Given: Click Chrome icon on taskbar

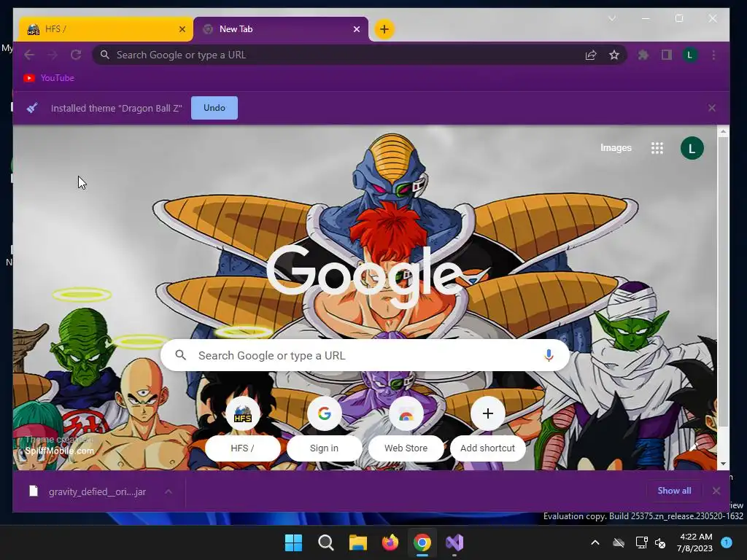Looking at the screenshot, I should 422,542.
